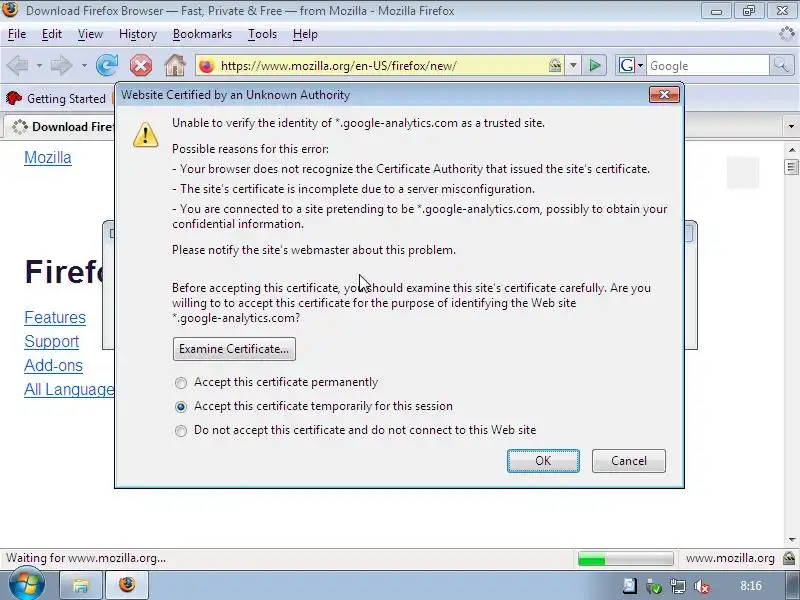Click the Forward navigation arrow
The width and height of the screenshot is (800, 600).
pyautogui.click(x=62, y=65)
